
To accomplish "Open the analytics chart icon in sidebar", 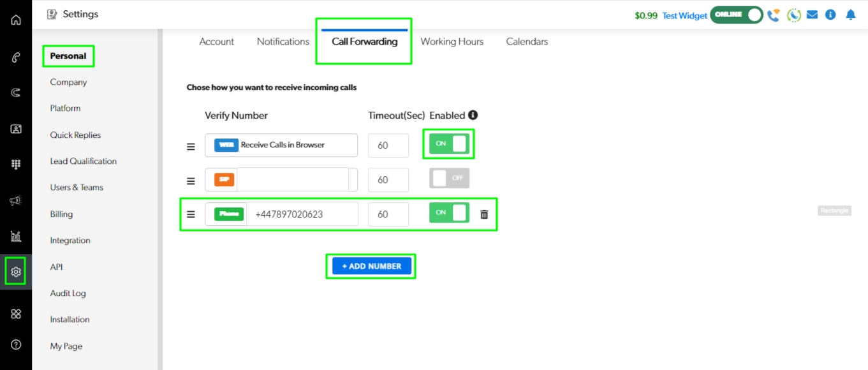I will coord(16,236).
